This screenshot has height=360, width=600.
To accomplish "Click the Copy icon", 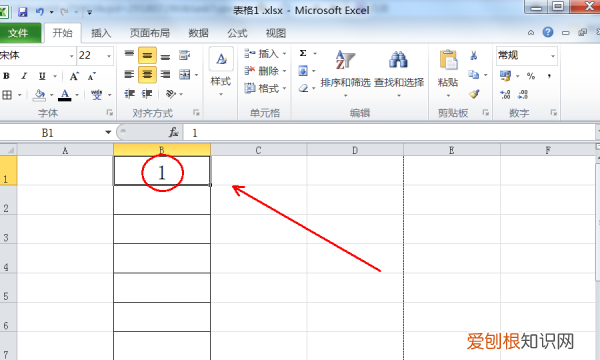I will [473, 74].
